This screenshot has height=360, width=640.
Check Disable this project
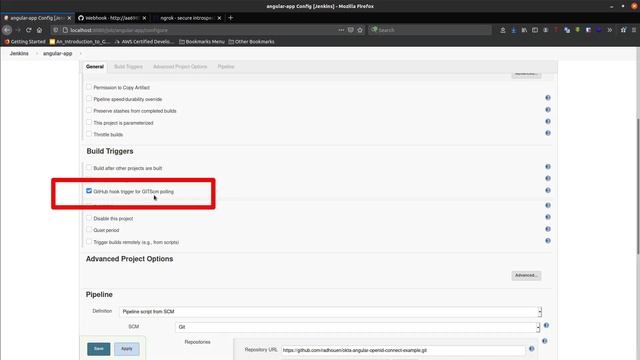(89, 218)
